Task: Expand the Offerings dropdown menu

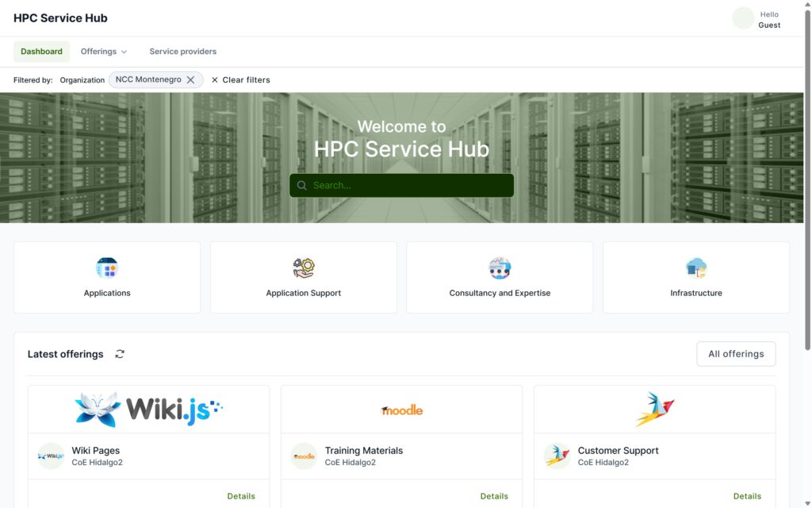Action: point(104,52)
